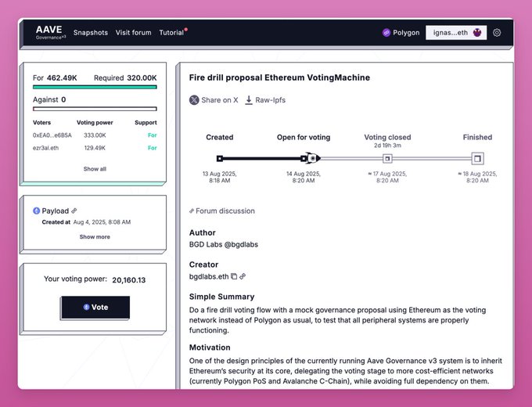532x407 pixels.
Task: Click the Payload link icon
Action: 74,211
